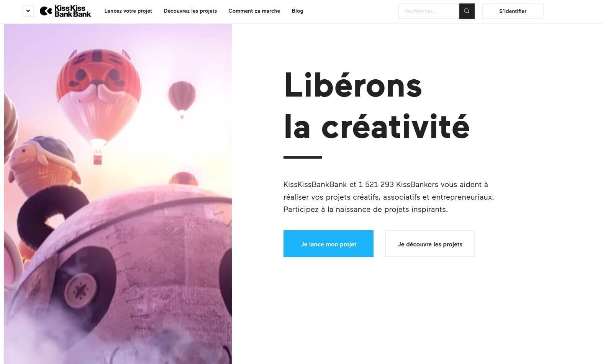The width and height of the screenshot is (603, 364).
Task: Expand the chevron dropdown beside the logo
Action: (x=28, y=11)
